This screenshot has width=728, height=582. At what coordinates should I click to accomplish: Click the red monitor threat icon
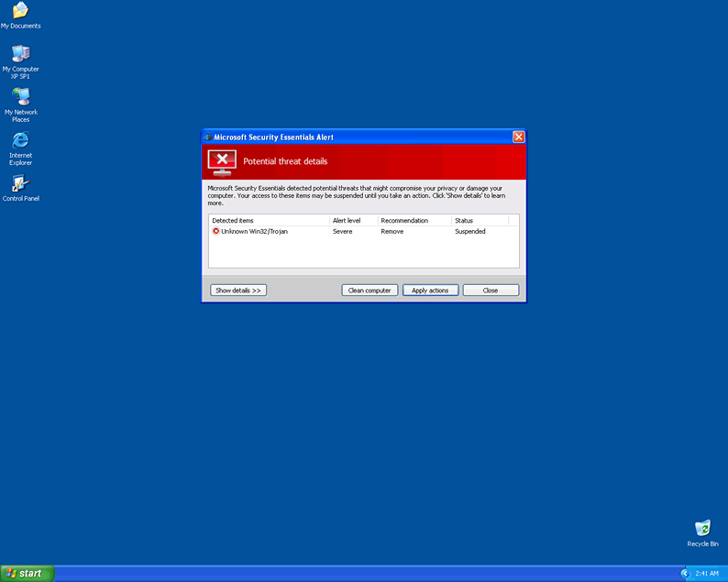click(222, 161)
